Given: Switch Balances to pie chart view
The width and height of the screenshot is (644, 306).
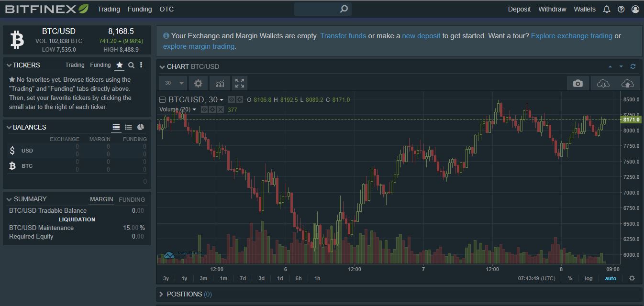Looking at the screenshot, I should pos(141,127).
